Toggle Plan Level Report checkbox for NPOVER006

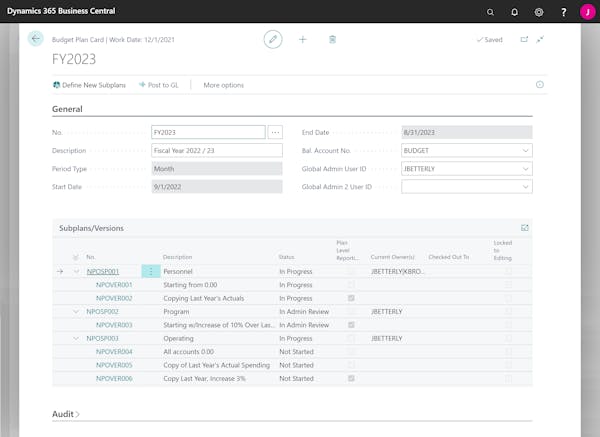tap(351, 378)
